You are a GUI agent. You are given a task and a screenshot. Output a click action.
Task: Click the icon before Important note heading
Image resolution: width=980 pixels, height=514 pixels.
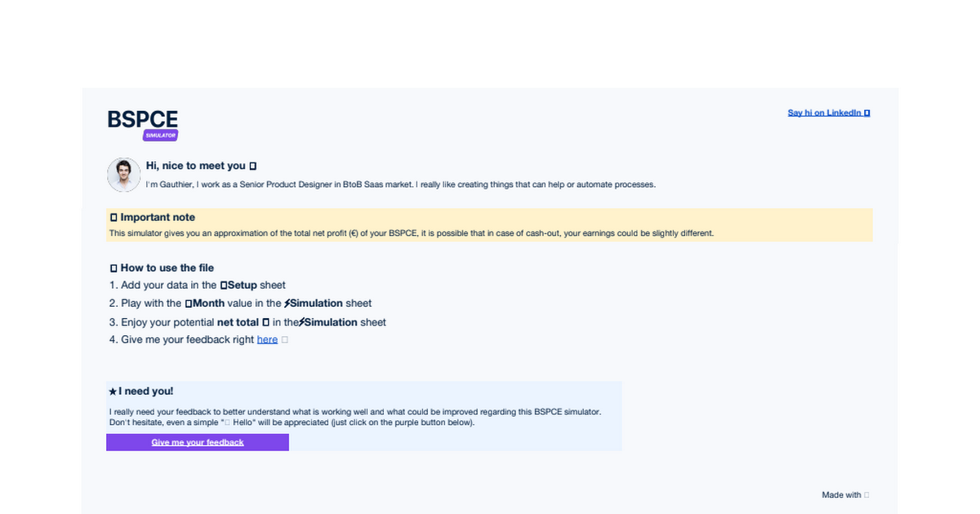click(x=114, y=218)
